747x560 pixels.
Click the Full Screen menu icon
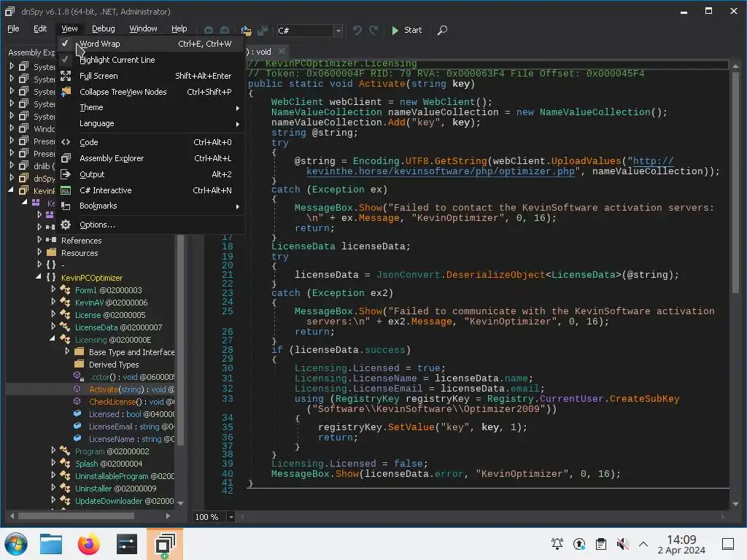coord(66,76)
